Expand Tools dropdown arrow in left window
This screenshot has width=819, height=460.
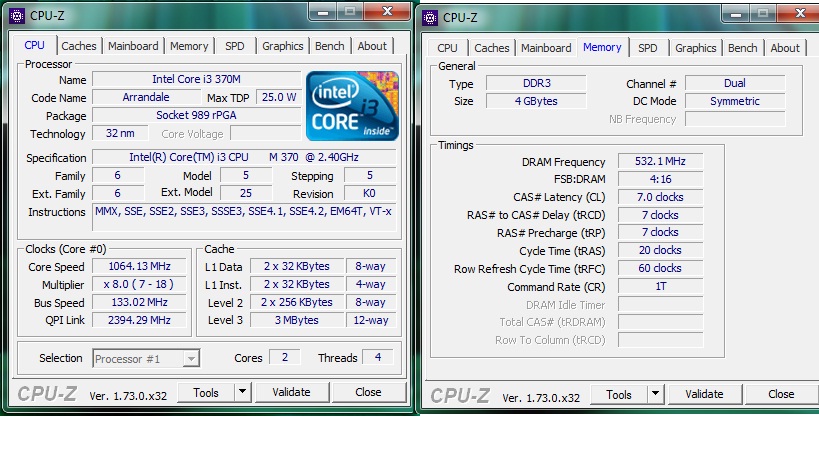pos(242,392)
